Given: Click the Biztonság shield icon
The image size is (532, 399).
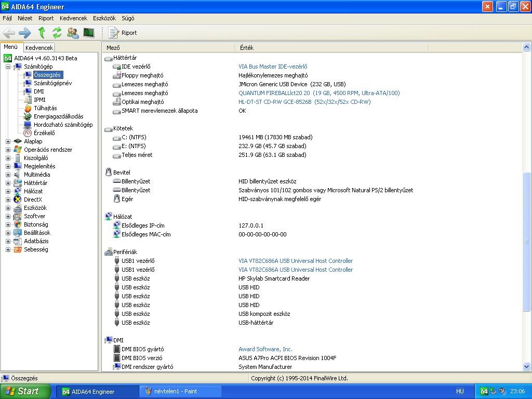Looking at the screenshot, I should (18, 224).
